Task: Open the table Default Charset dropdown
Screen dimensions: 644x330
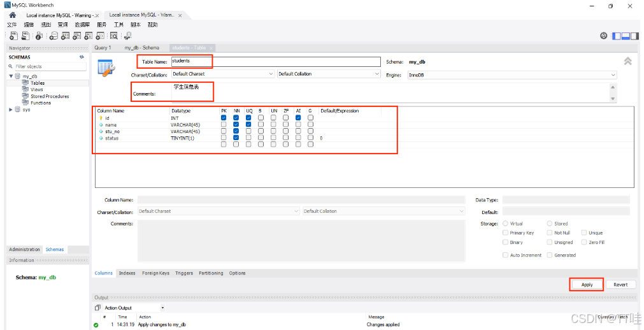Action: [223, 74]
